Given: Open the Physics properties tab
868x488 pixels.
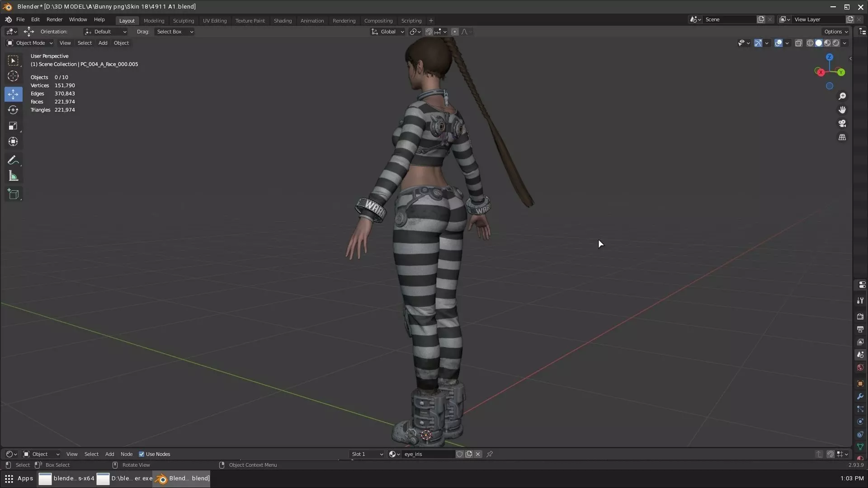Looking at the screenshot, I should coord(860,422).
